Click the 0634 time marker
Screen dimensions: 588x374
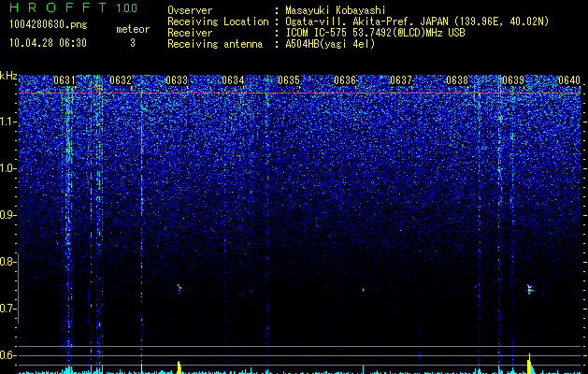(x=233, y=80)
